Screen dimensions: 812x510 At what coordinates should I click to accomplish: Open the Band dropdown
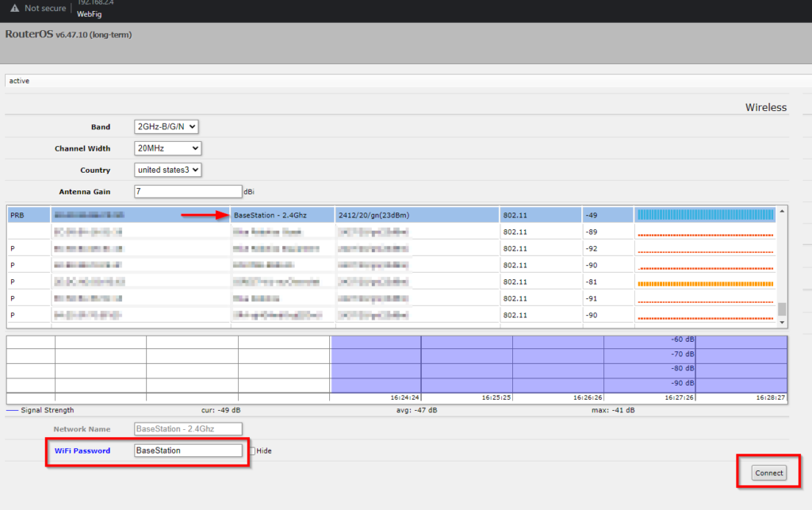tap(166, 127)
